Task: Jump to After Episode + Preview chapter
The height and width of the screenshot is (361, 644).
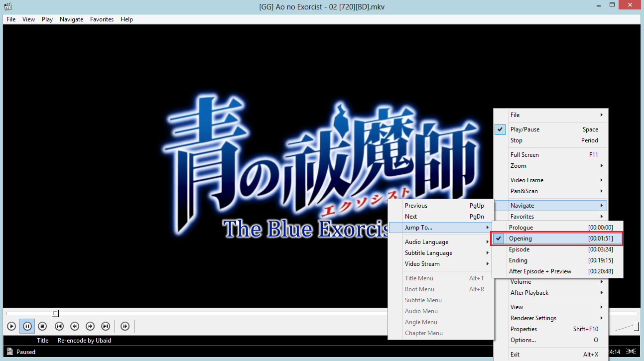Action: pyautogui.click(x=557, y=271)
